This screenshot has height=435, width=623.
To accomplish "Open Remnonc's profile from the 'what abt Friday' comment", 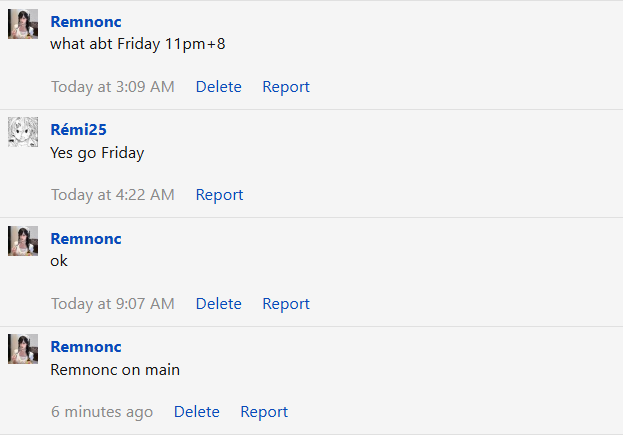I will point(86,22).
